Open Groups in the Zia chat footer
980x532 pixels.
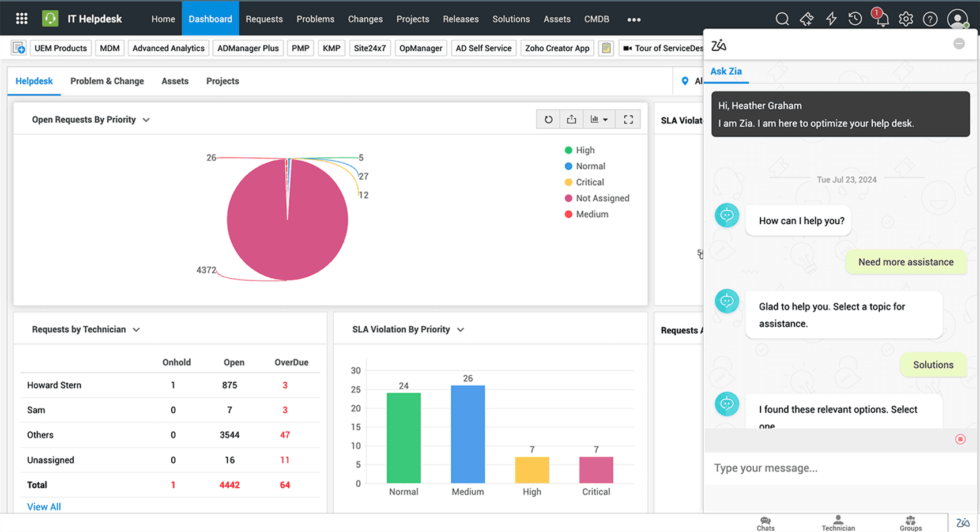pyautogui.click(x=910, y=522)
